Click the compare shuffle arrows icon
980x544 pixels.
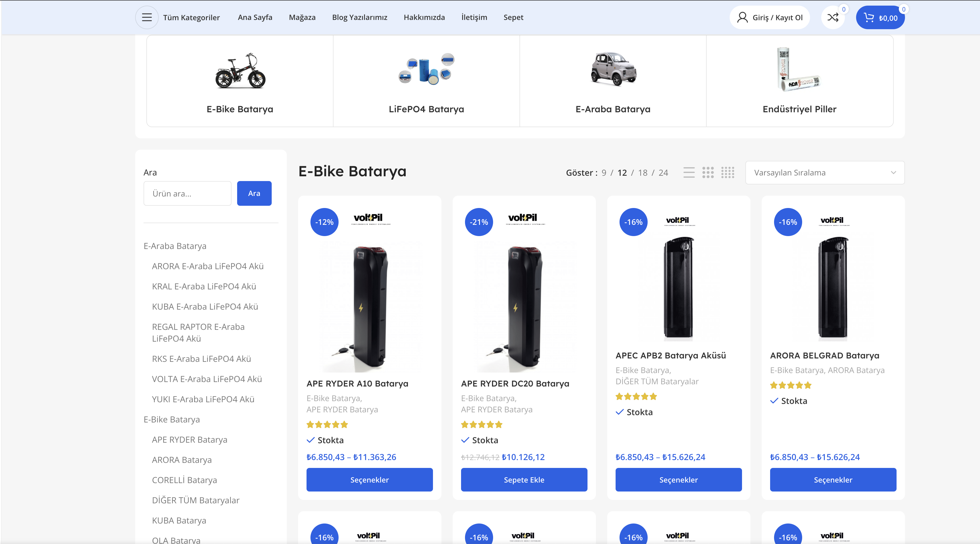833,17
